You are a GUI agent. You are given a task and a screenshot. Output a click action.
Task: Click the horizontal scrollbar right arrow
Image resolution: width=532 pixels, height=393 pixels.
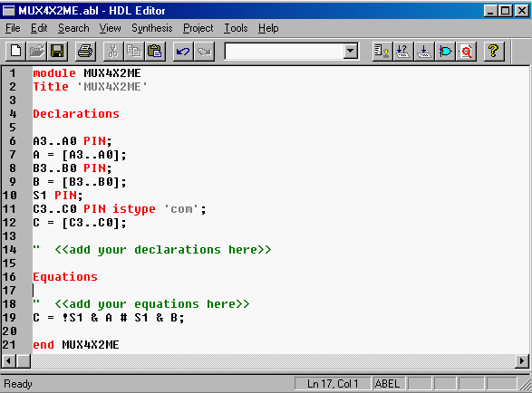point(522,361)
